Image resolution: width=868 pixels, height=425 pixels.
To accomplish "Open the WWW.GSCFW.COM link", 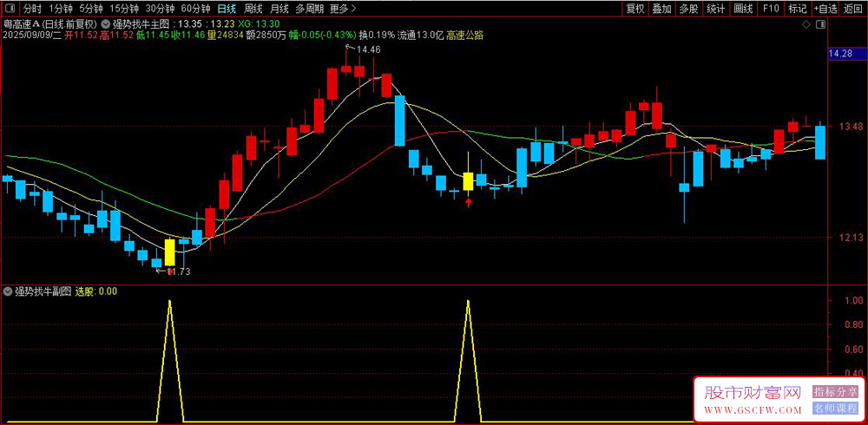I will (x=753, y=410).
